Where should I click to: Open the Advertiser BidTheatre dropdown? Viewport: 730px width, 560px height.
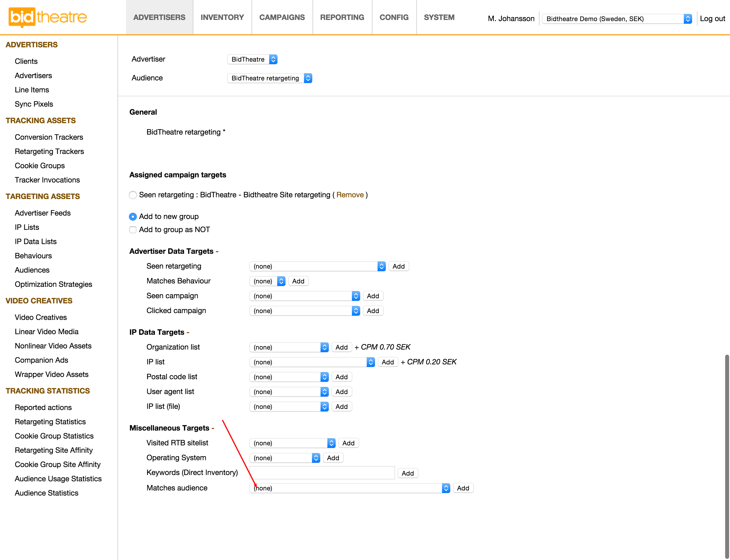click(x=252, y=59)
